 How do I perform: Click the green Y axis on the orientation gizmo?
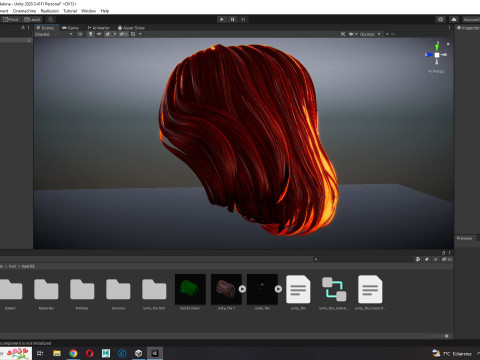(437, 47)
